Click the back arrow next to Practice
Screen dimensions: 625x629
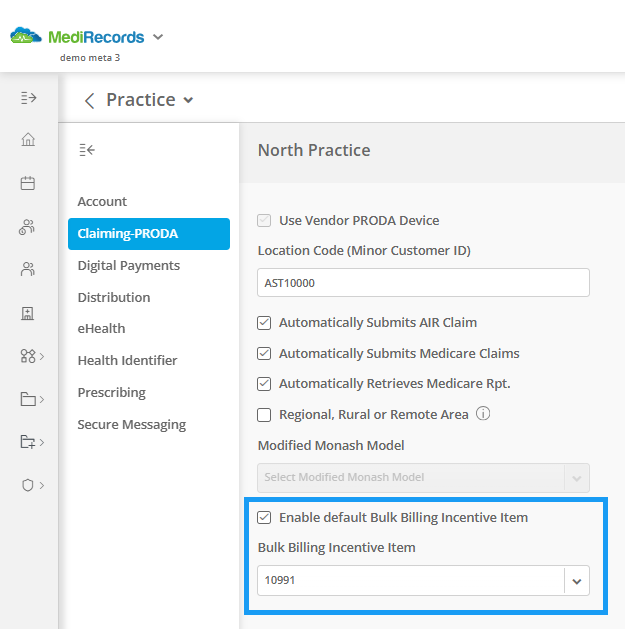[x=89, y=100]
